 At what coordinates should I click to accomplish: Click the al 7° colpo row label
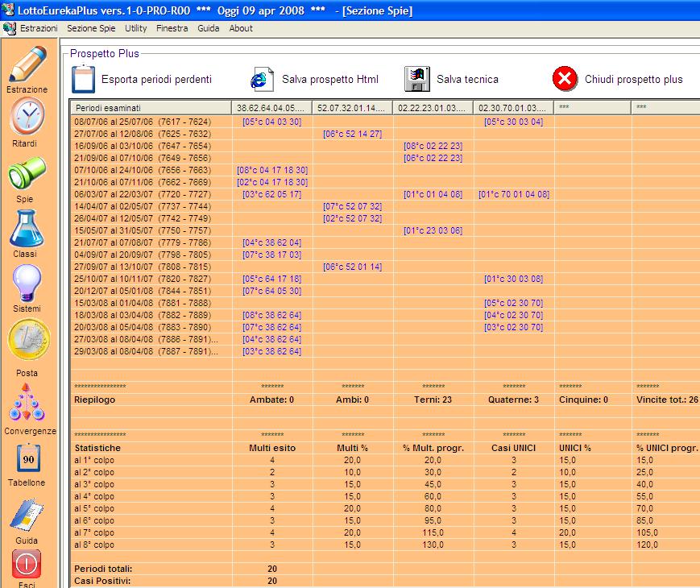(94, 532)
